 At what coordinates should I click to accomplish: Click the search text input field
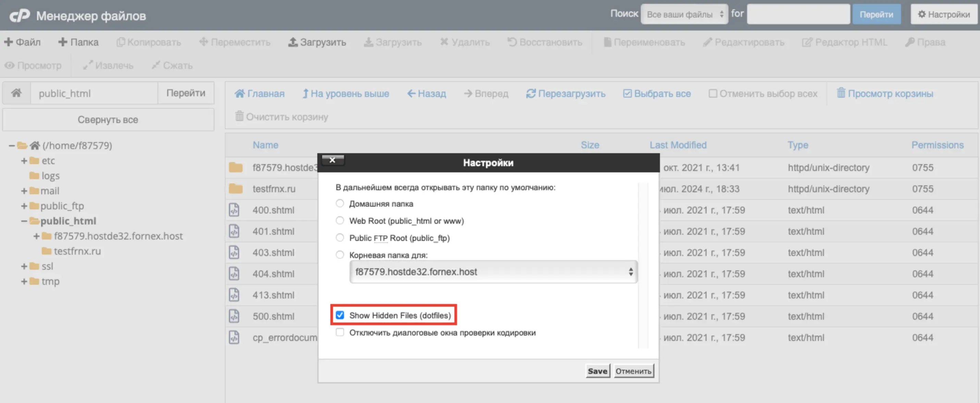(798, 14)
